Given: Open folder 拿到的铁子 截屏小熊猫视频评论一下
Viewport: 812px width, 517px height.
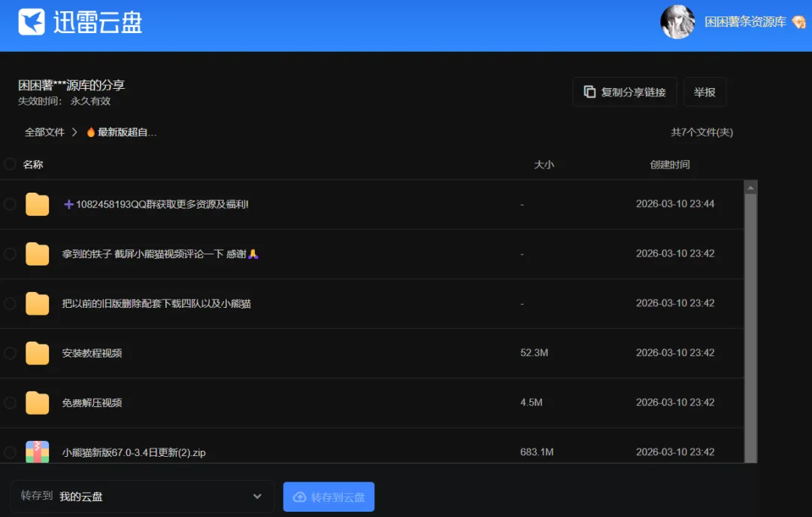Looking at the screenshot, I should (x=160, y=254).
